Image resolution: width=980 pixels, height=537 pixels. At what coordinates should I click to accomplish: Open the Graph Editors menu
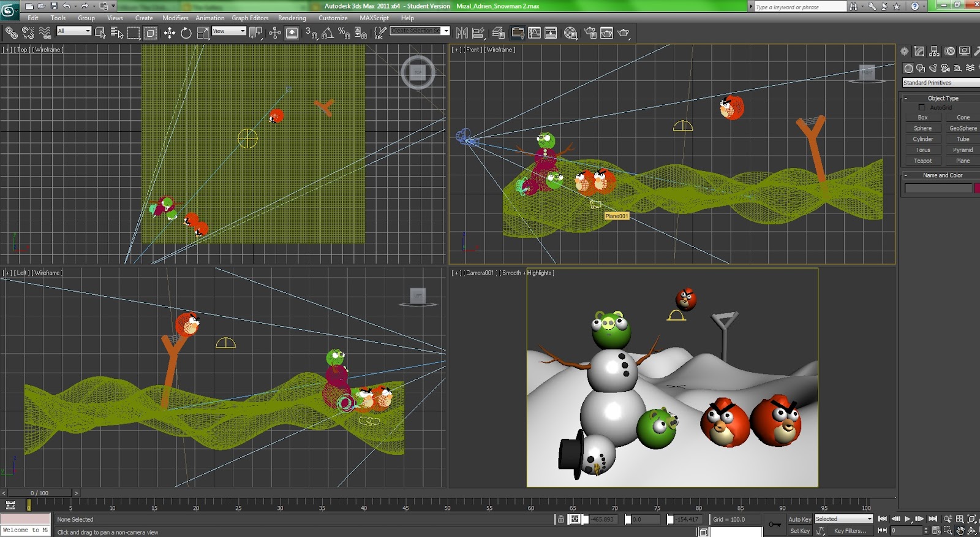coord(250,18)
